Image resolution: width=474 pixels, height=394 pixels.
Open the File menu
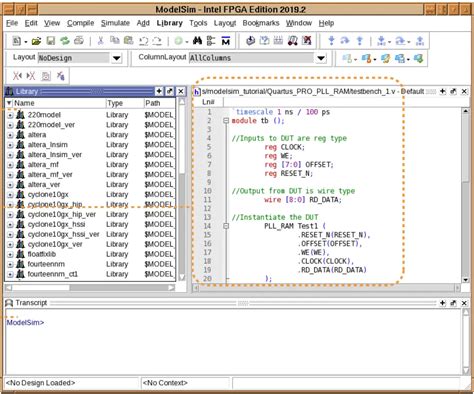pyautogui.click(x=12, y=23)
